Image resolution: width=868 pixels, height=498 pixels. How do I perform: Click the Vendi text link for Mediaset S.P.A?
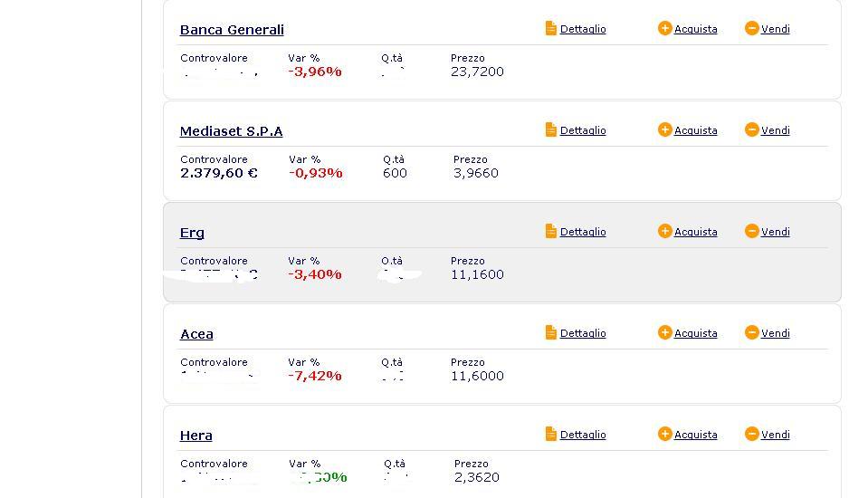pyautogui.click(x=775, y=130)
